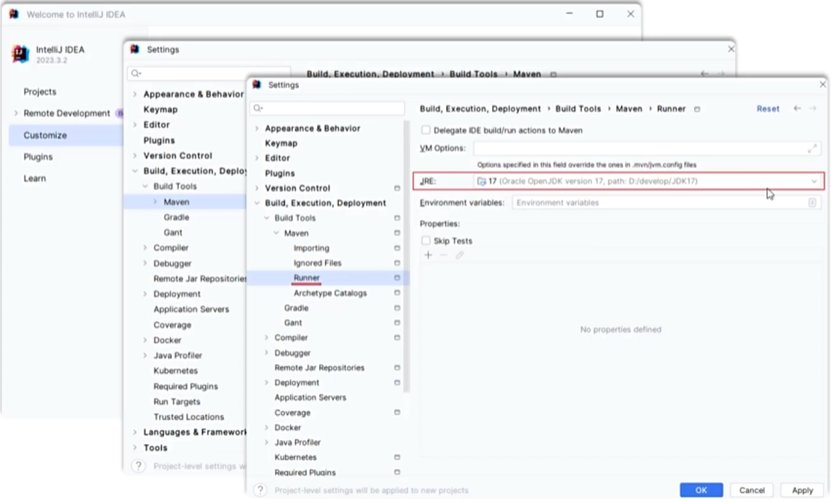Expand Remote Development in Welcome window
The image size is (831, 502).
click(x=16, y=113)
